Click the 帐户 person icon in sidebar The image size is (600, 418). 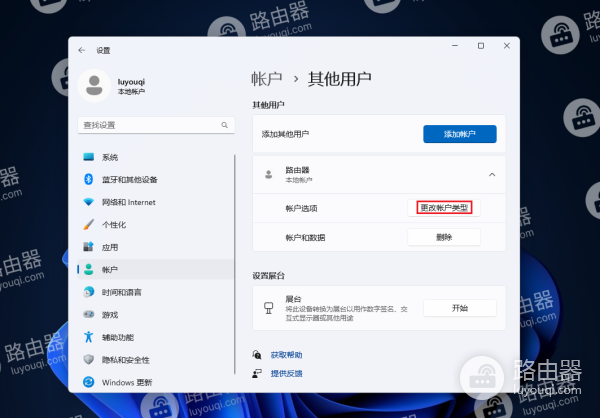pos(89,269)
